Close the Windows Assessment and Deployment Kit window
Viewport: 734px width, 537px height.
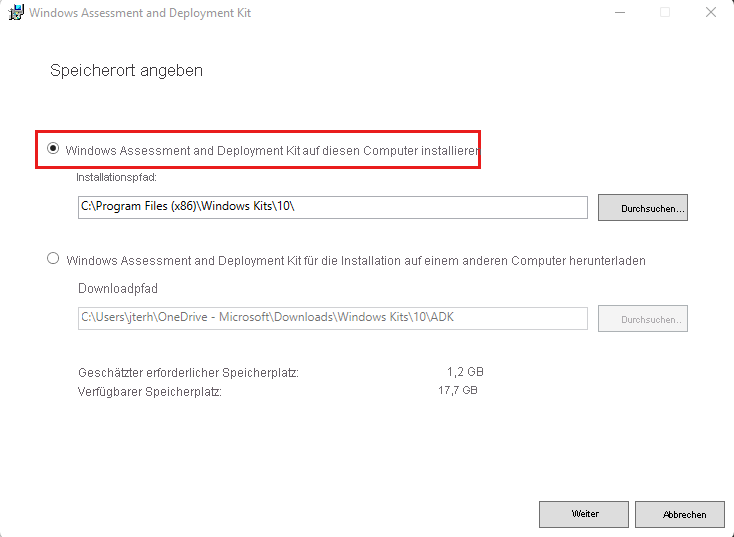coord(711,13)
